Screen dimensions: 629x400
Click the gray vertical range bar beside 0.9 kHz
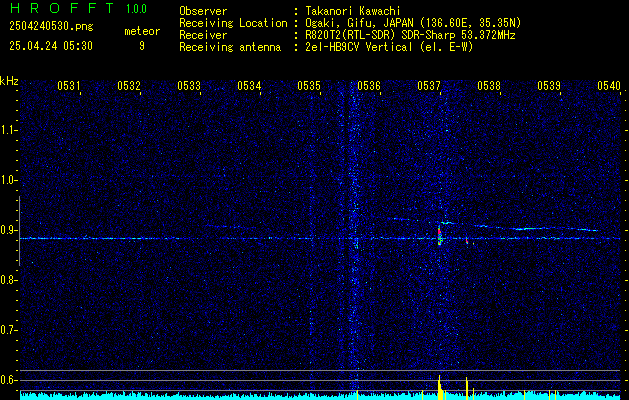point(19,231)
